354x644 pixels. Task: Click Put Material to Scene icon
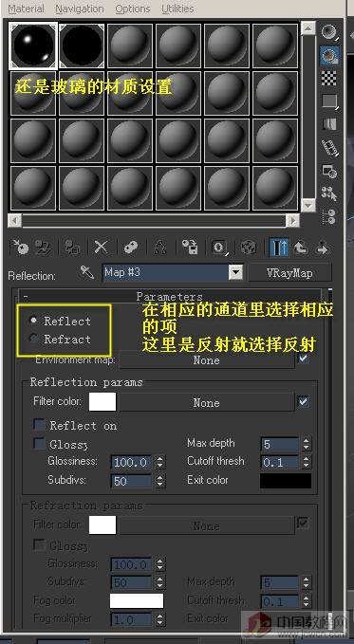pos(43,248)
